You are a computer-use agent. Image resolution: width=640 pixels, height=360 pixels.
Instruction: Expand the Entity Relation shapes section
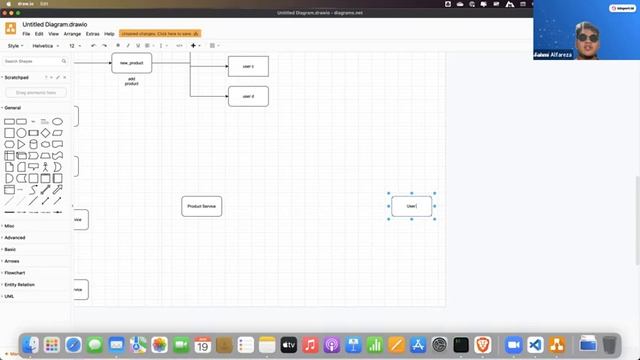[x=18, y=284]
